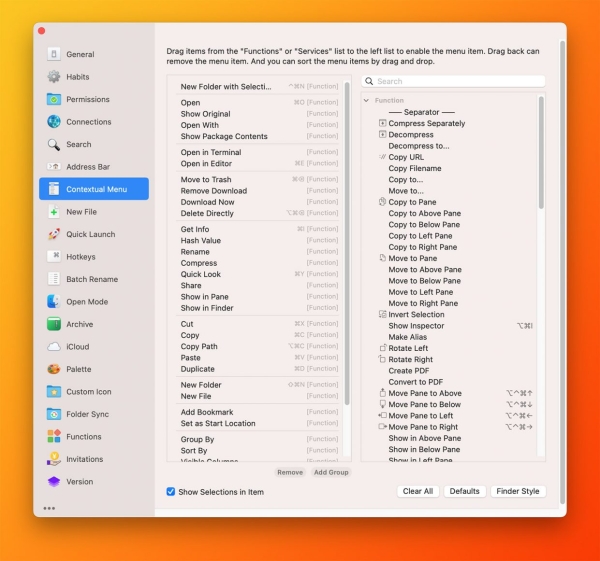Click the Finder Style button
This screenshot has height=561, width=600.
(x=518, y=491)
